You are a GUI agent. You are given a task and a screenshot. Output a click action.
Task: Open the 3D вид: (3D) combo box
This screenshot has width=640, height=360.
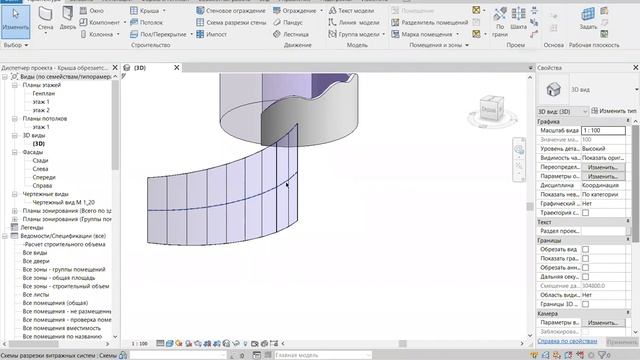pos(562,111)
